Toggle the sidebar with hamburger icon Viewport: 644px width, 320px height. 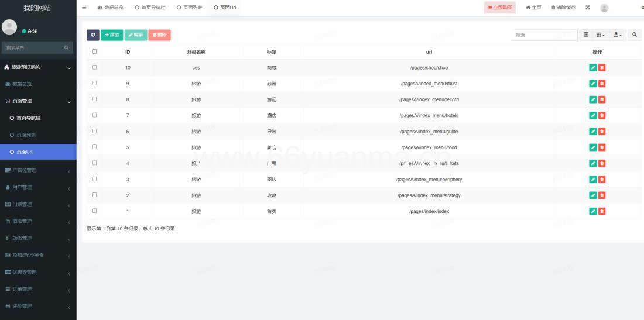[84, 8]
